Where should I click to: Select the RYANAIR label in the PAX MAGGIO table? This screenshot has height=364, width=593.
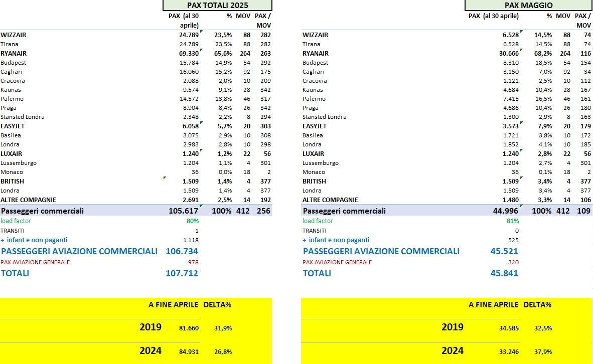316,53
